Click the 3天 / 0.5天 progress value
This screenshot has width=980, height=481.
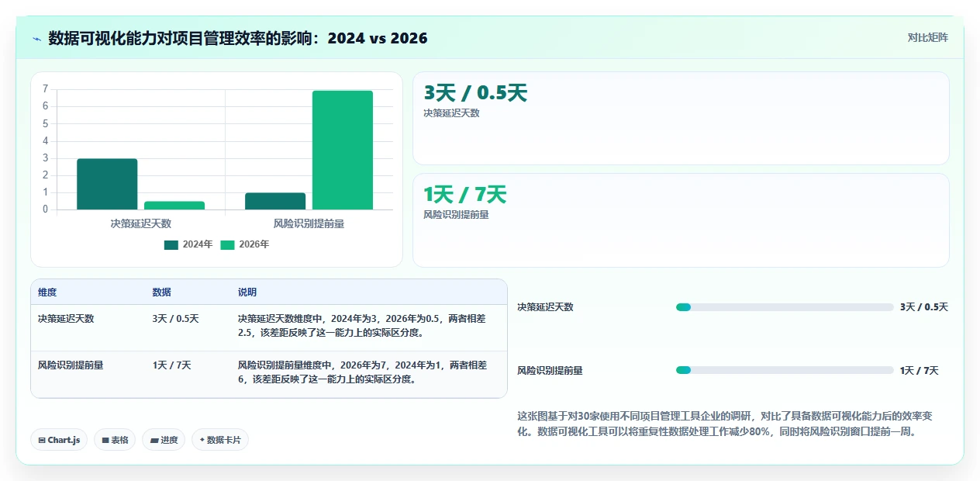click(924, 307)
